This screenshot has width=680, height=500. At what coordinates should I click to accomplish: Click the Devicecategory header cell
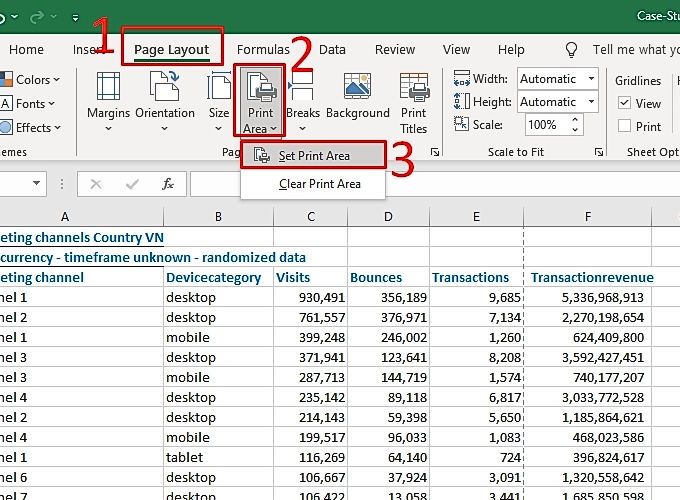(x=219, y=278)
